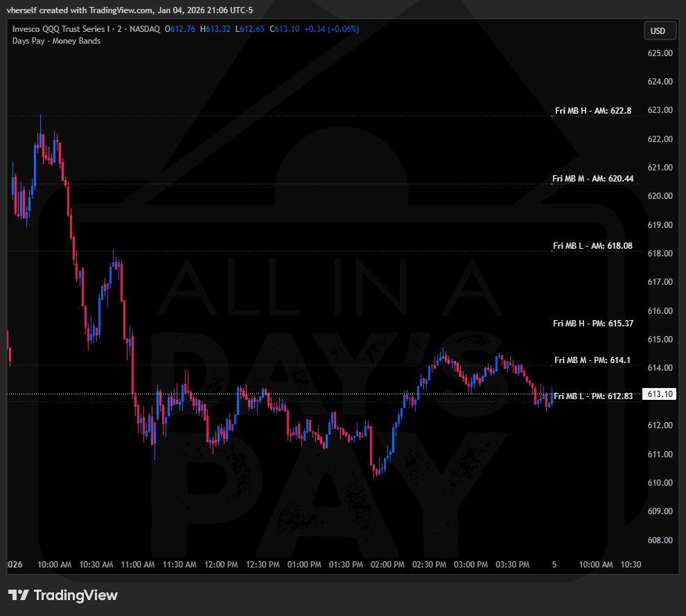Click the TradingView logo at bottom

[x=63, y=595]
